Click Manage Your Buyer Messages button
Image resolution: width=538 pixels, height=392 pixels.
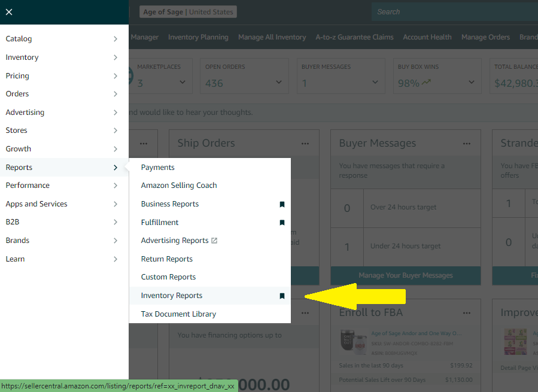click(406, 275)
